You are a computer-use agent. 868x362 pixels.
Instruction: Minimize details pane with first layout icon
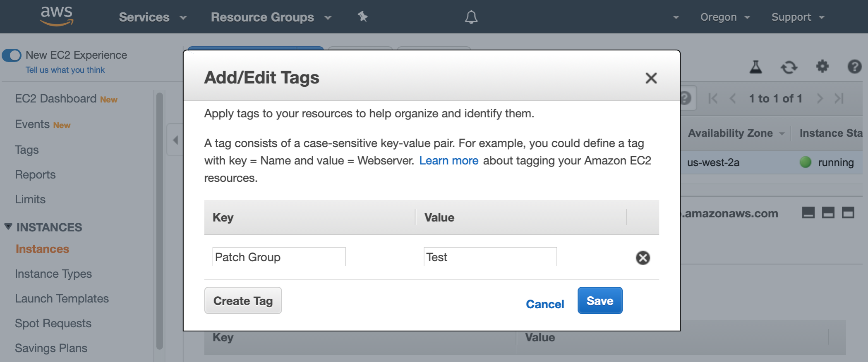click(808, 212)
